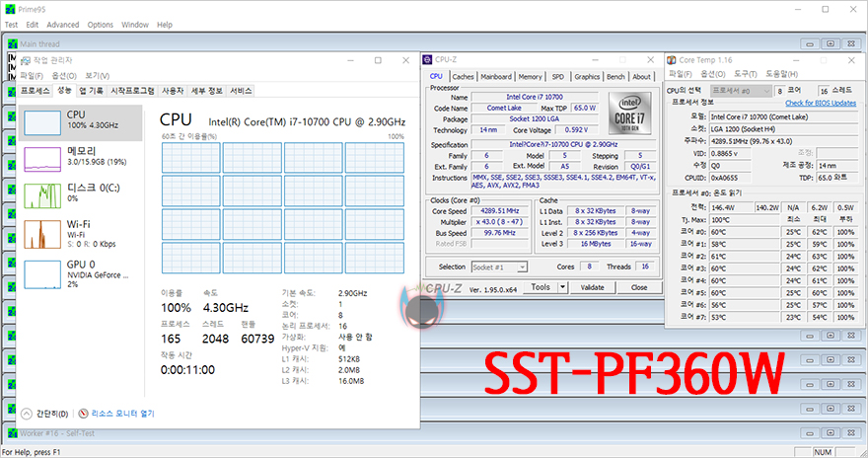Click the resource monitor icon in Task Manager
The image size is (868, 458).
[84, 414]
